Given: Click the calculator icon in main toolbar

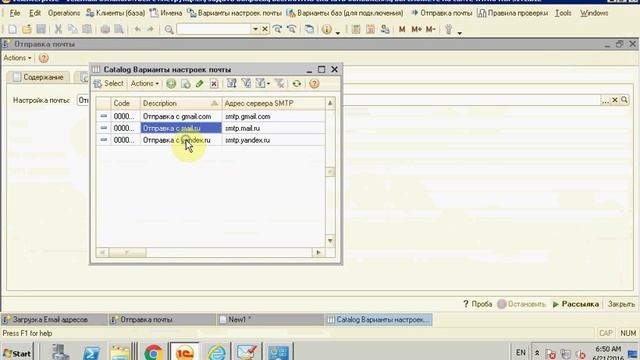Looking at the screenshot, I should tap(356, 29).
